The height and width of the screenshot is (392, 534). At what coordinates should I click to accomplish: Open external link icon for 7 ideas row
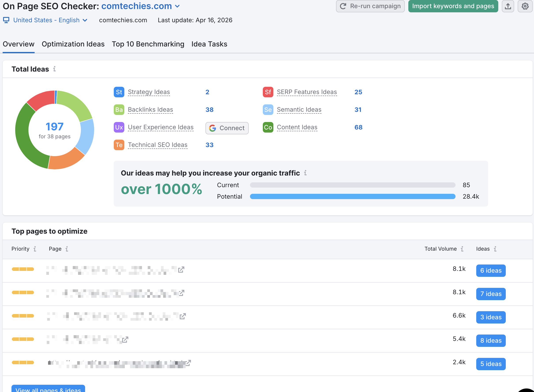click(181, 293)
